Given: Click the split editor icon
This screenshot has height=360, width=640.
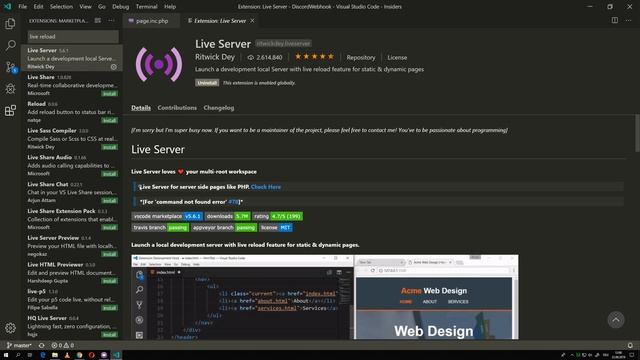Looking at the screenshot, I should click(x=614, y=20).
